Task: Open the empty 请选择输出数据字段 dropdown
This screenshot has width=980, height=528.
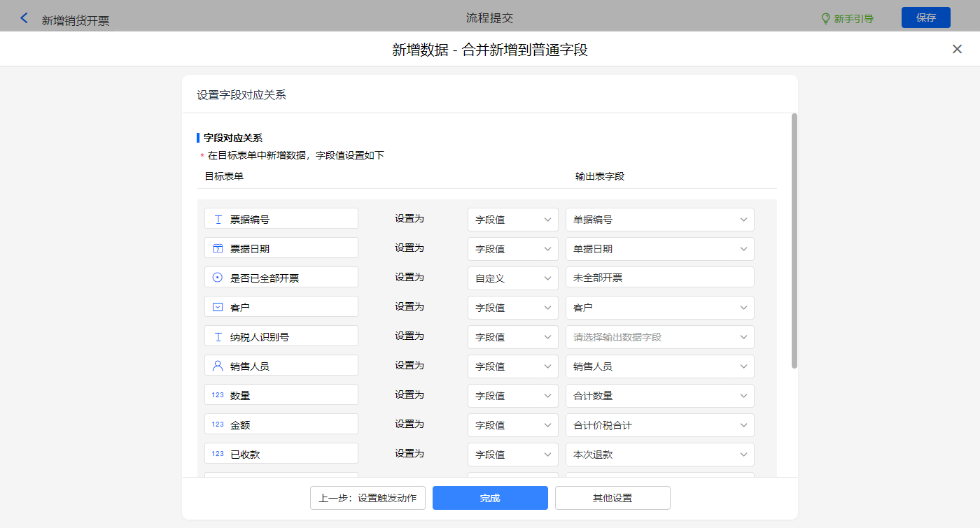Action: (659, 336)
